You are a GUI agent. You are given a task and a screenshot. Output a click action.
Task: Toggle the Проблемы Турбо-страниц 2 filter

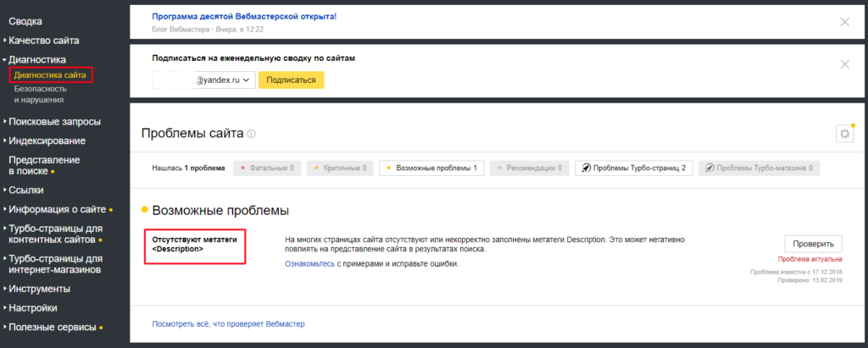[x=632, y=168]
